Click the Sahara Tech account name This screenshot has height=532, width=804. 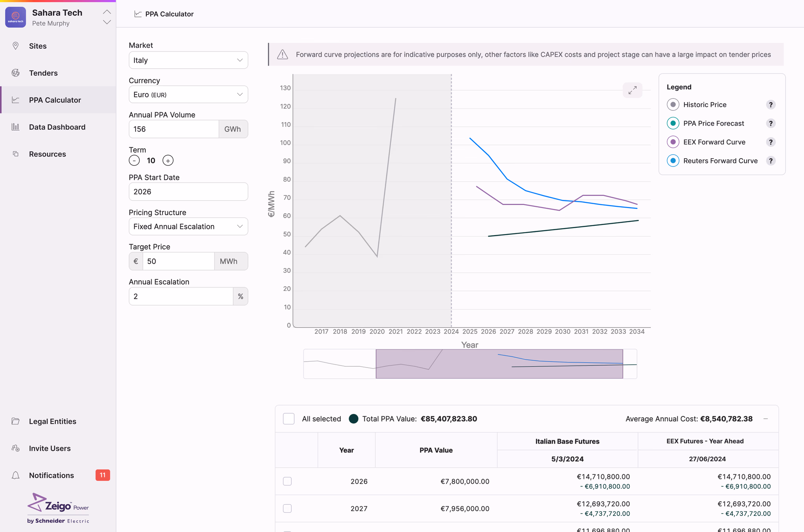[x=57, y=13]
